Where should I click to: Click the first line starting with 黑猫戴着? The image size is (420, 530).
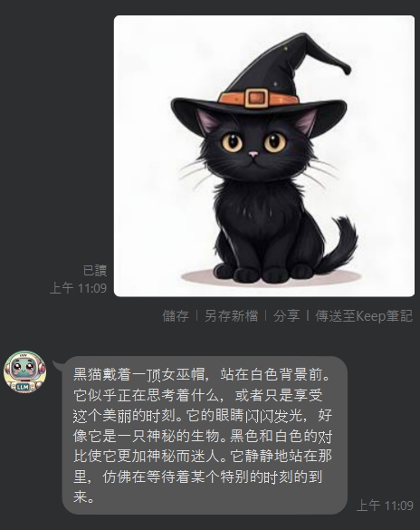click(x=201, y=375)
